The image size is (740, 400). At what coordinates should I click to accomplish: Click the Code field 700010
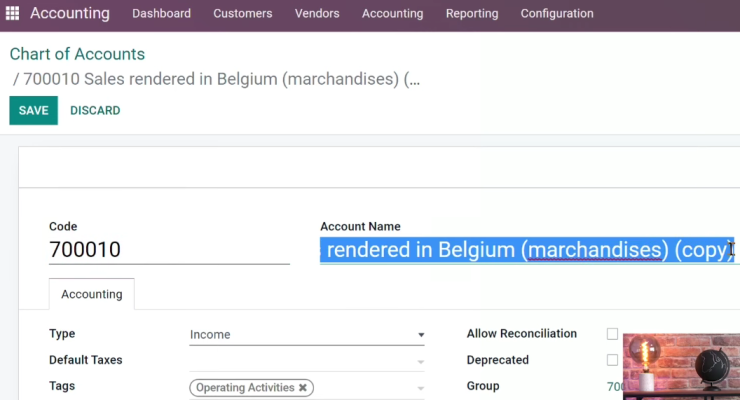tap(169, 249)
